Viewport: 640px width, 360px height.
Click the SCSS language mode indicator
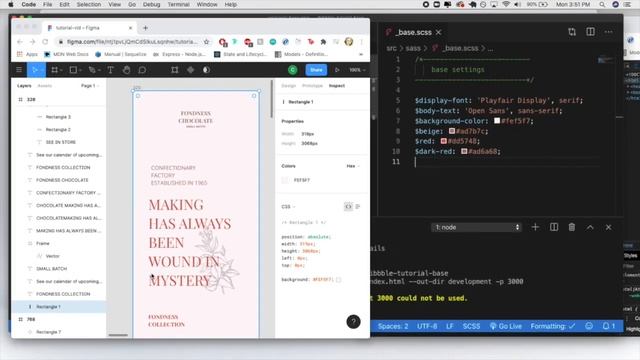[x=471, y=326]
